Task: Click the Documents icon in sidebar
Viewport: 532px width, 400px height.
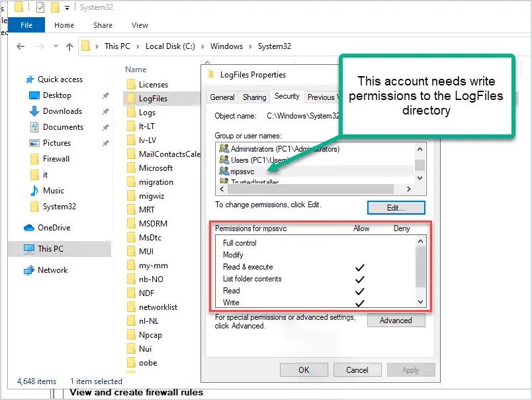Action: tap(34, 127)
